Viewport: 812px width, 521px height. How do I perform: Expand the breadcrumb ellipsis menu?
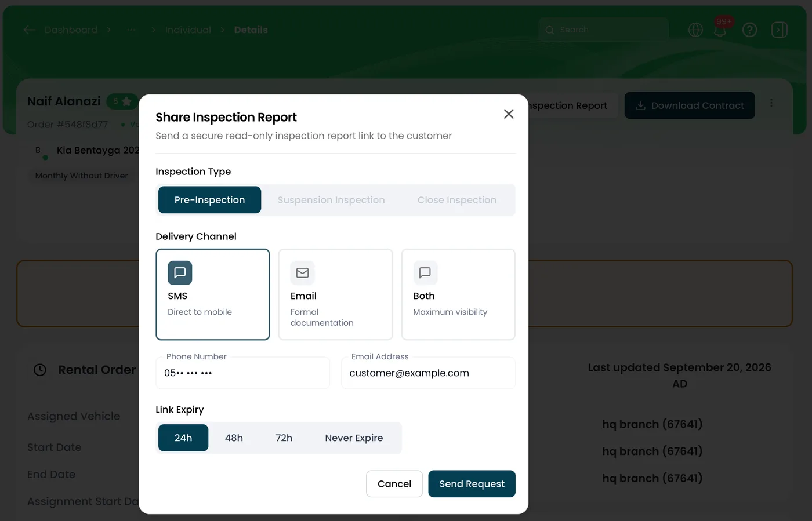(x=132, y=30)
